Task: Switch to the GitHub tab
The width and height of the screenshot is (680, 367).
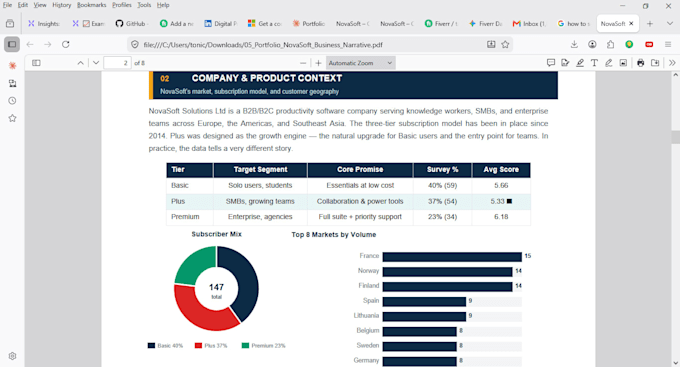Action: [x=132, y=24]
